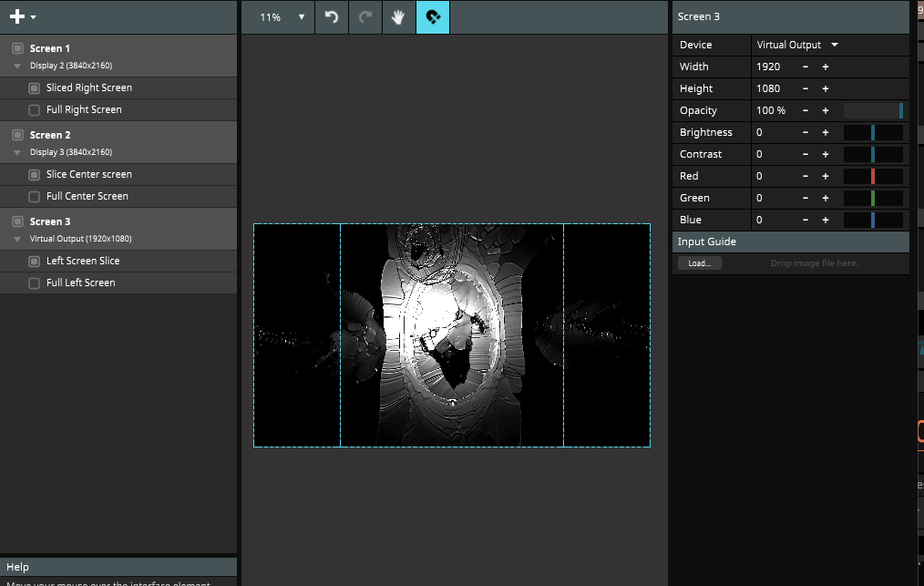Click the Load... input guide button
Screen dimensions: 924x586
pyautogui.click(x=699, y=263)
